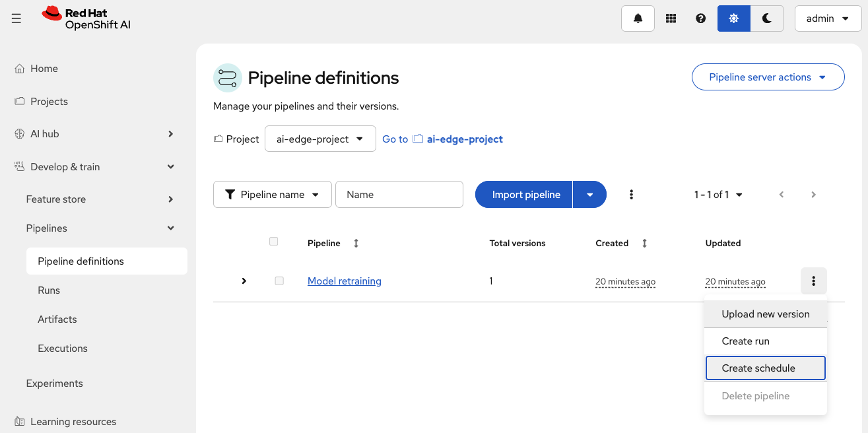Open the application launcher grid icon
The width and height of the screenshot is (868, 433).
[671, 18]
